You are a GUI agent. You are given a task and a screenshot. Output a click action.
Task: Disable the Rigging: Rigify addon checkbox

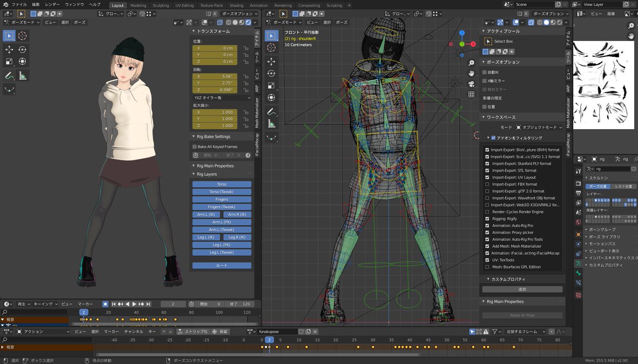point(487,219)
